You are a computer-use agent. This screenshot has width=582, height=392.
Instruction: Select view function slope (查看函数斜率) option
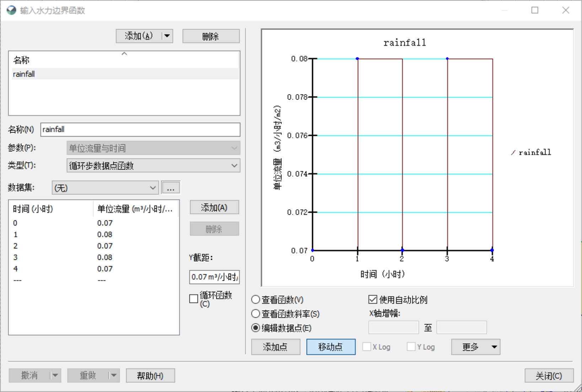(x=255, y=314)
